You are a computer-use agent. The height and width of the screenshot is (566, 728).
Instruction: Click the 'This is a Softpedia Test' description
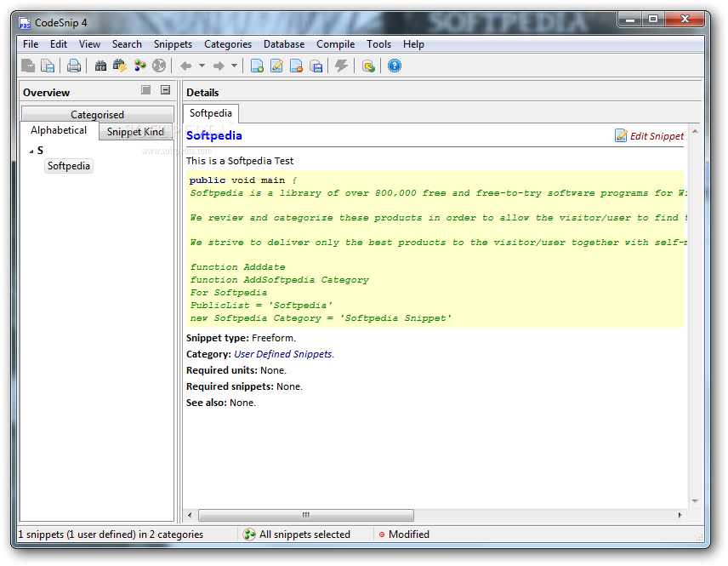click(x=240, y=161)
